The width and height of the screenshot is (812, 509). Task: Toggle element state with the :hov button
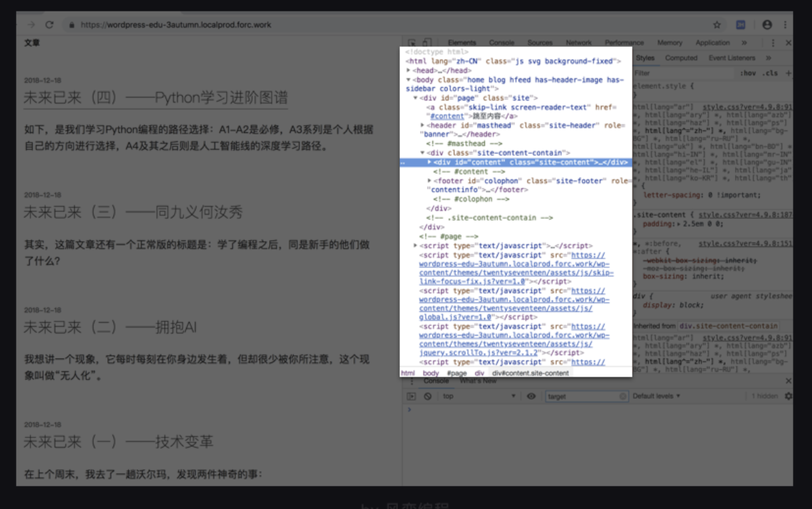click(750, 72)
